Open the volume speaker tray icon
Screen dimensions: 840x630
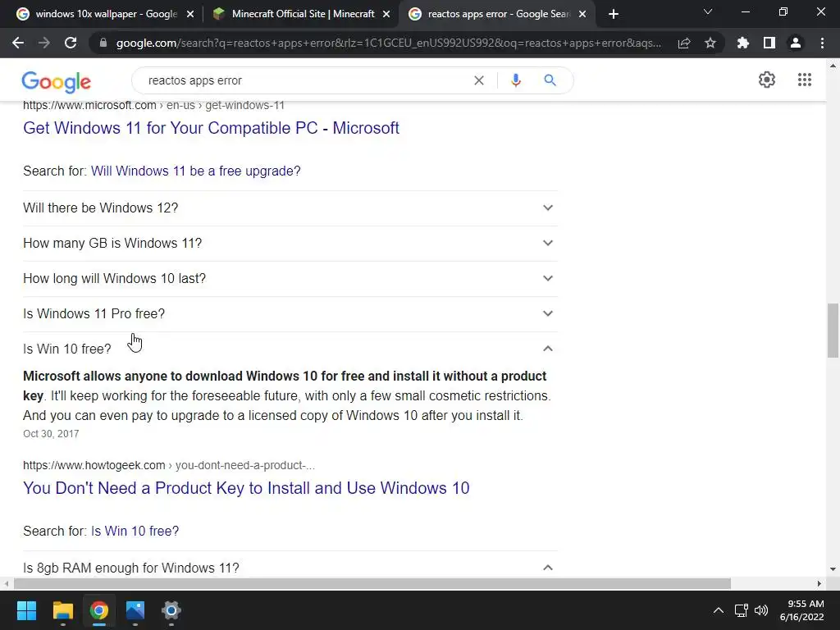click(x=760, y=610)
